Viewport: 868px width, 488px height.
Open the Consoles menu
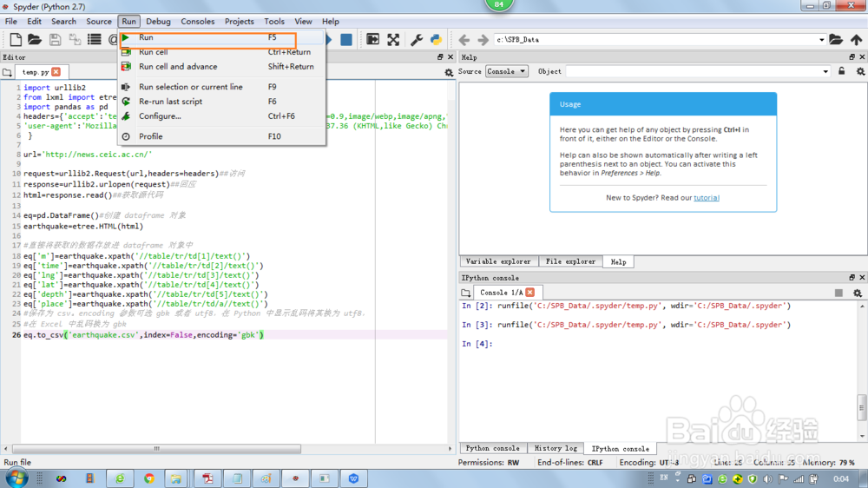[x=198, y=21]
